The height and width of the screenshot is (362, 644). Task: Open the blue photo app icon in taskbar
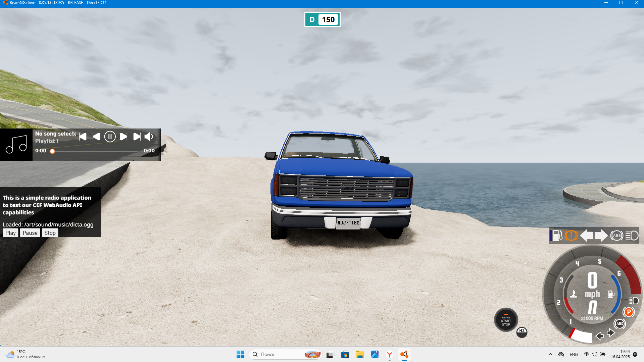pyautogui.click(x=375, y=354)
